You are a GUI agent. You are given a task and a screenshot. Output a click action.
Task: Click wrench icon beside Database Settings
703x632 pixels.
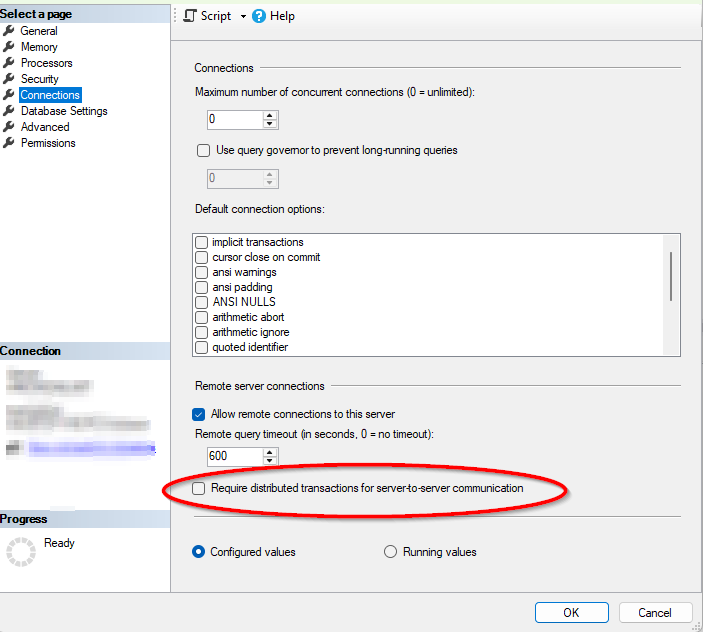[x=10, y=111]
